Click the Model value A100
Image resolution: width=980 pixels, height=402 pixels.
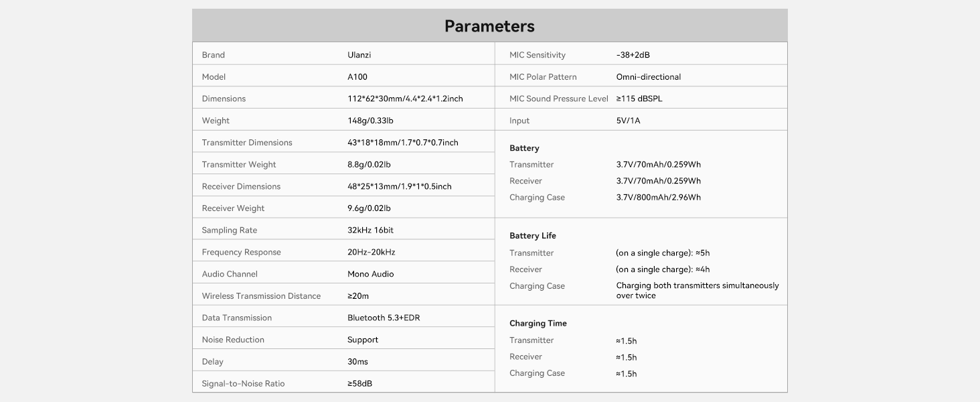click(357, 77)
